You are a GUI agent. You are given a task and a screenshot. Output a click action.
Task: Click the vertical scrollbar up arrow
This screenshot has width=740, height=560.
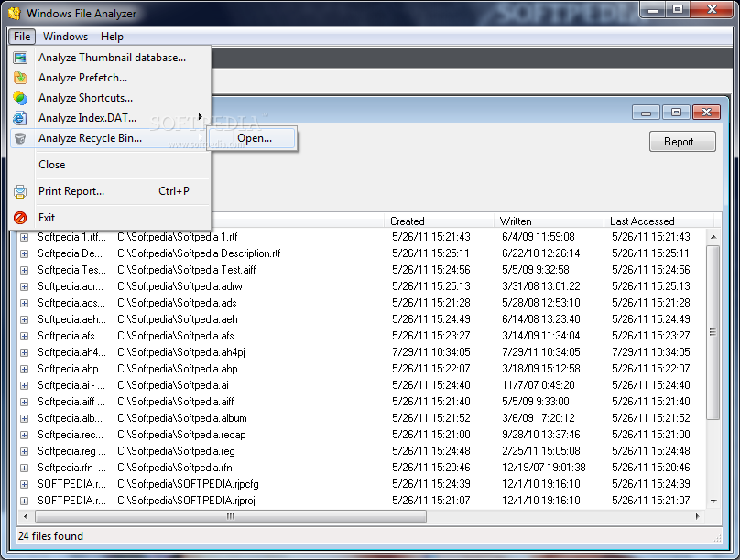[x=713, y=237]
